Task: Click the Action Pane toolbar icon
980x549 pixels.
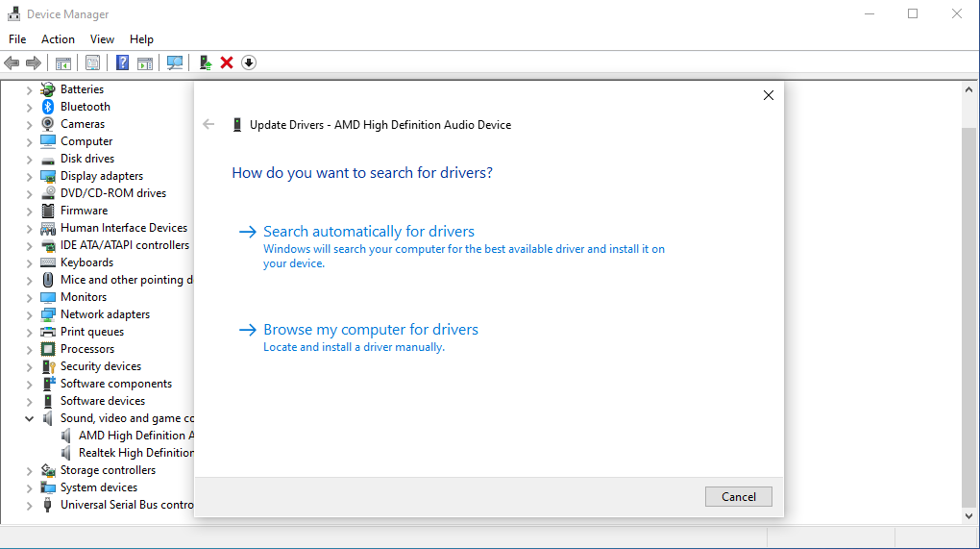Action: point(145,62)
